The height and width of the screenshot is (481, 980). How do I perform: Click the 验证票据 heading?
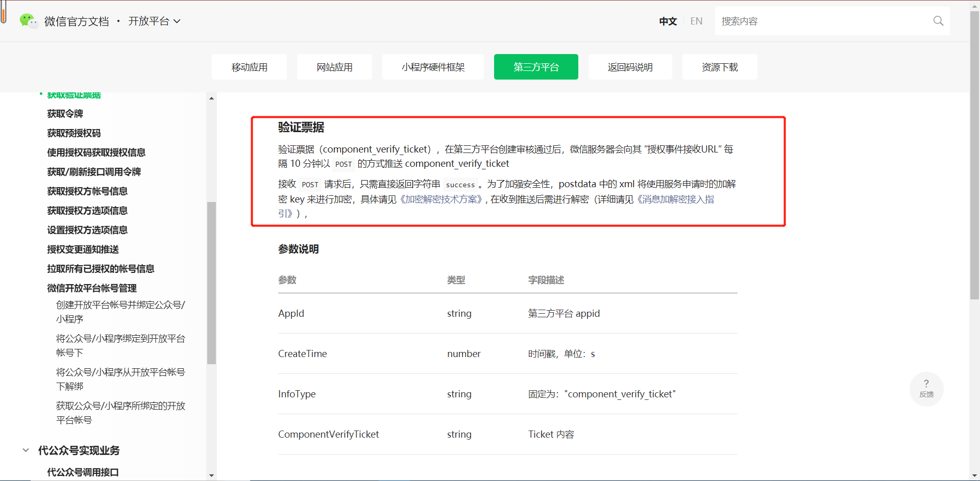[301, 127]
